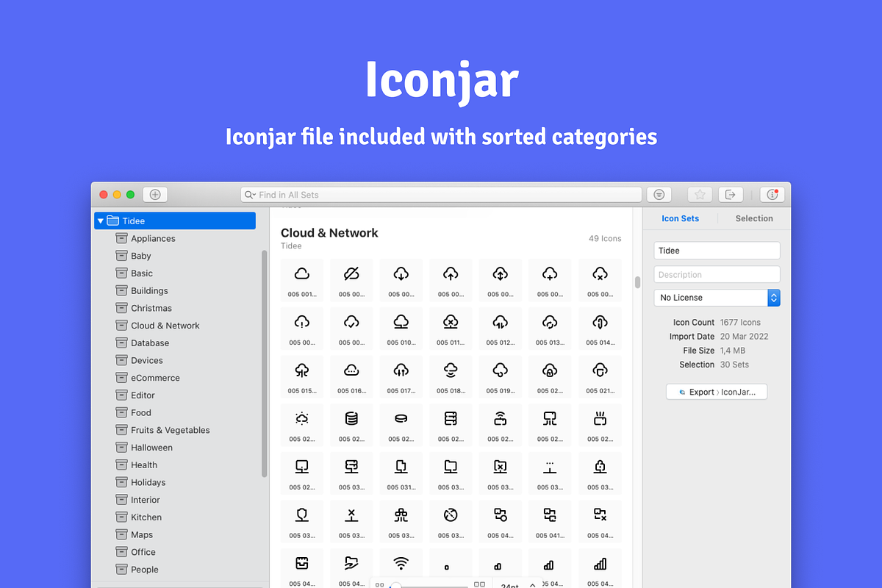Click the sidebar vertical scrollbar
882x588 pixels.
(264, 364)
